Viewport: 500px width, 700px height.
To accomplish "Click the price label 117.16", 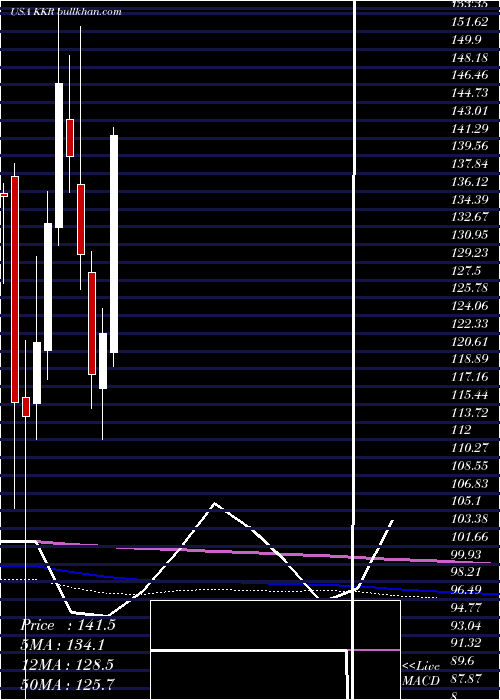I will pos(469,377).
